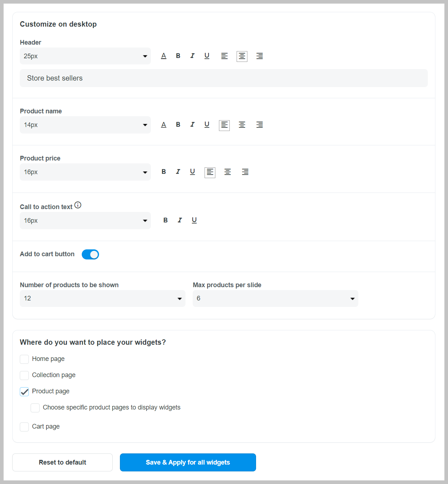Expand Number of products to be shown dropdown
Screen dimensions: 448x484
103,299
